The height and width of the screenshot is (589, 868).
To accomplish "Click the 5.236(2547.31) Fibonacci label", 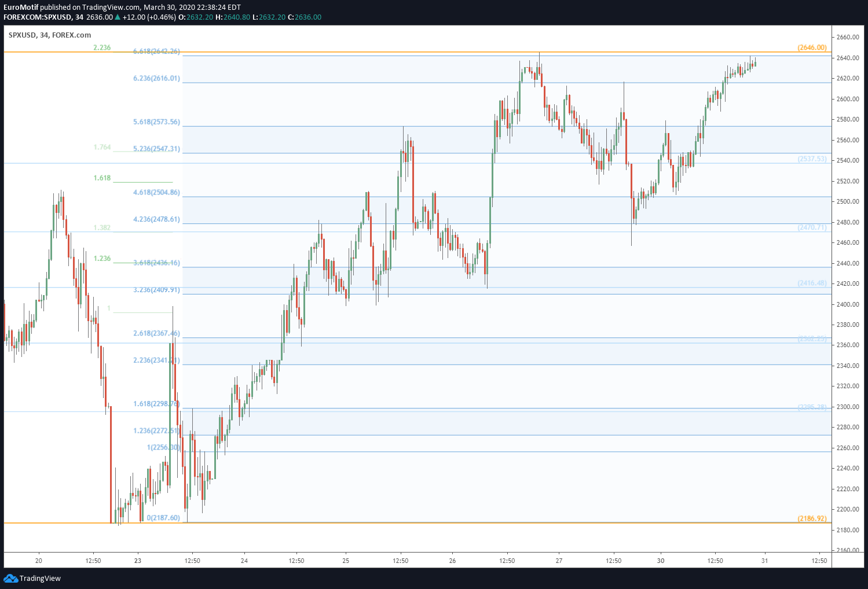I will click(x=156, y=149).
